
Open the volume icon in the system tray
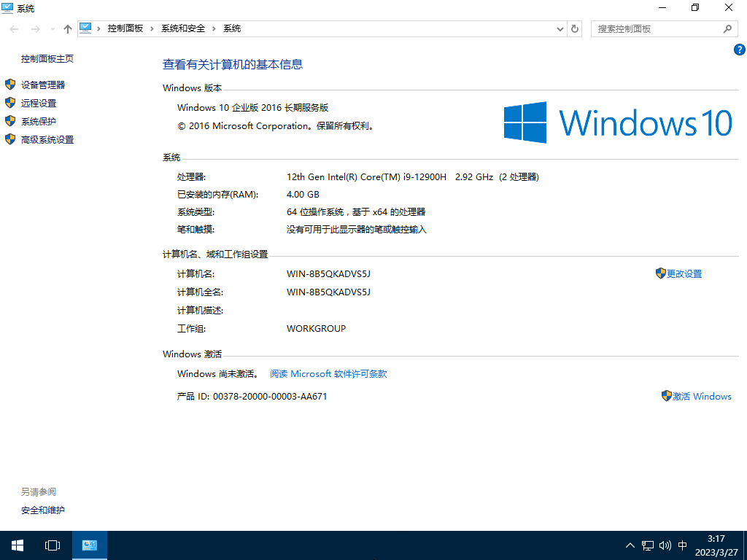(665, 545)
